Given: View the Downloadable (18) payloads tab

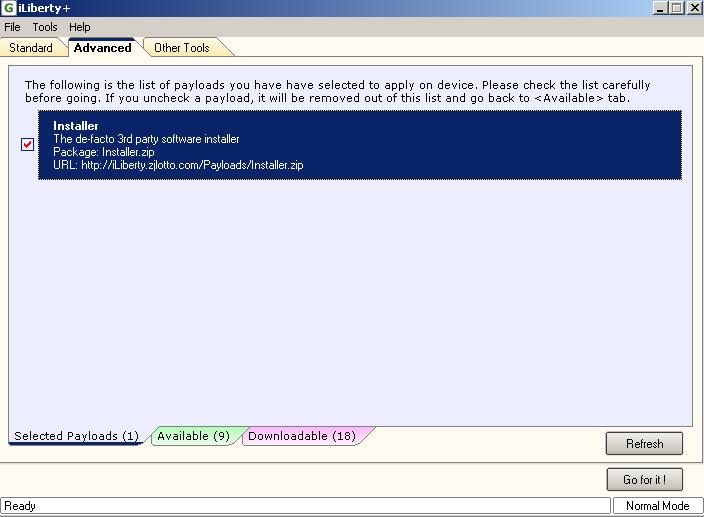Looking at the screenshot, I should point(301,436).
